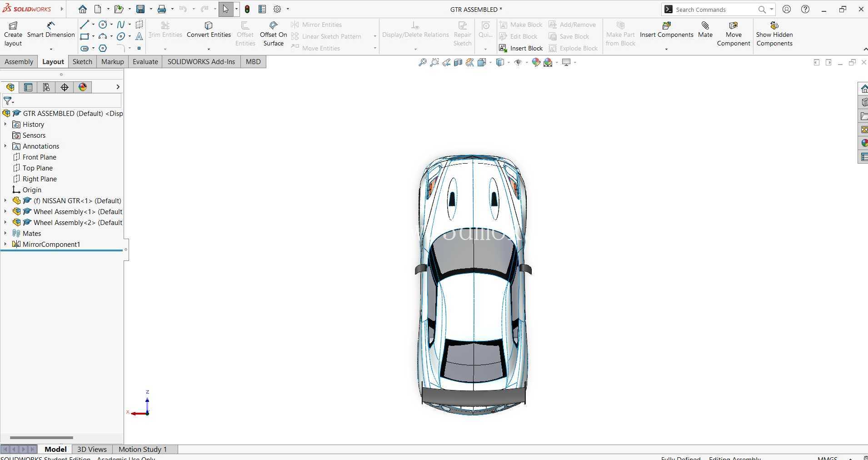Switch to the Assembly ribbon tab
Screen dimensions: 868x460
(19, 62)
